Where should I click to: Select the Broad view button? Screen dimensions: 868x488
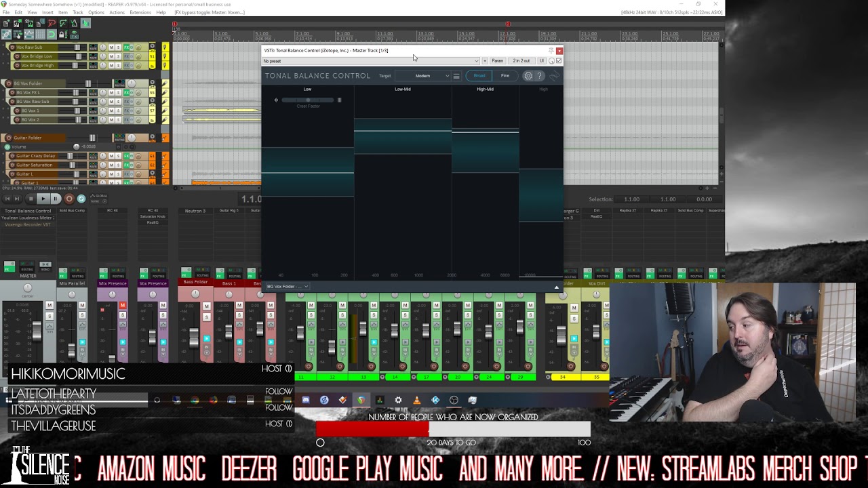tap(479, 76)
